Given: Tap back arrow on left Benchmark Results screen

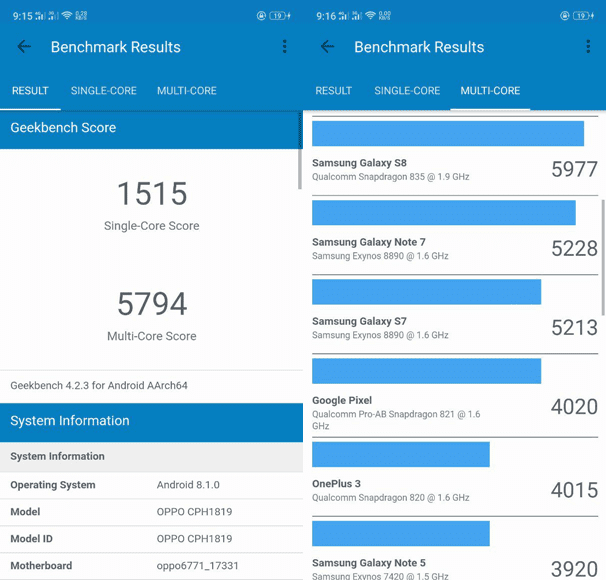Looking at the screenshot, I should (24, 47).
